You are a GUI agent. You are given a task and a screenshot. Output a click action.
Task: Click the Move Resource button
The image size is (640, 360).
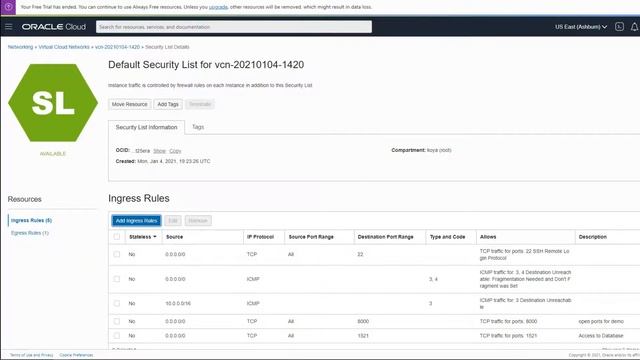coord(129,104)
